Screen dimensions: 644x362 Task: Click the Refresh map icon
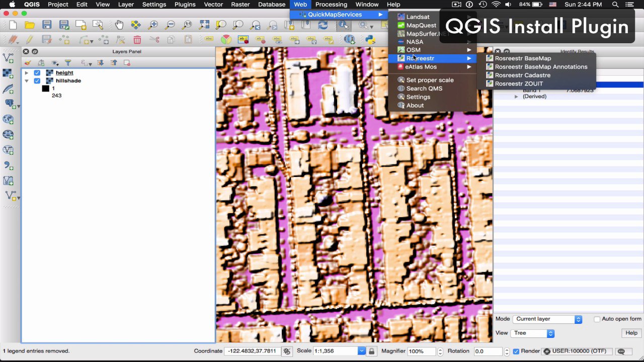tap(323, 25)
